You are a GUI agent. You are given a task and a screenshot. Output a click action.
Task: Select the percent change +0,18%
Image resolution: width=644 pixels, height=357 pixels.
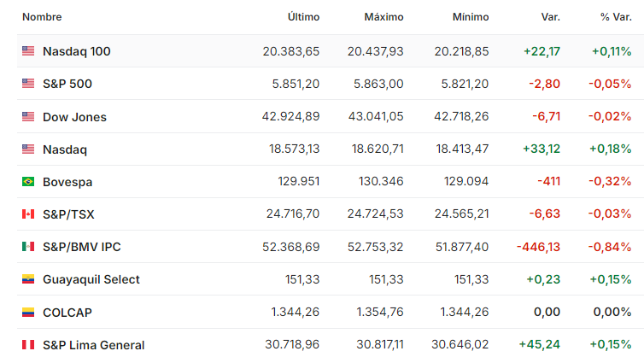[x=611, y=149]
